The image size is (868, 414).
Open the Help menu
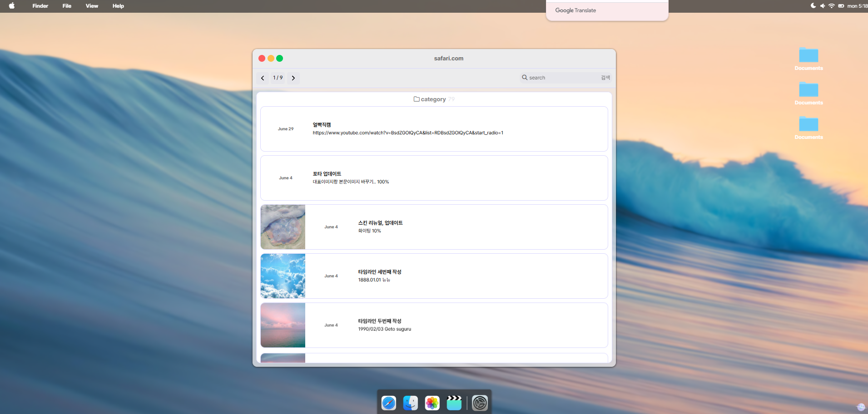[118, 6]
